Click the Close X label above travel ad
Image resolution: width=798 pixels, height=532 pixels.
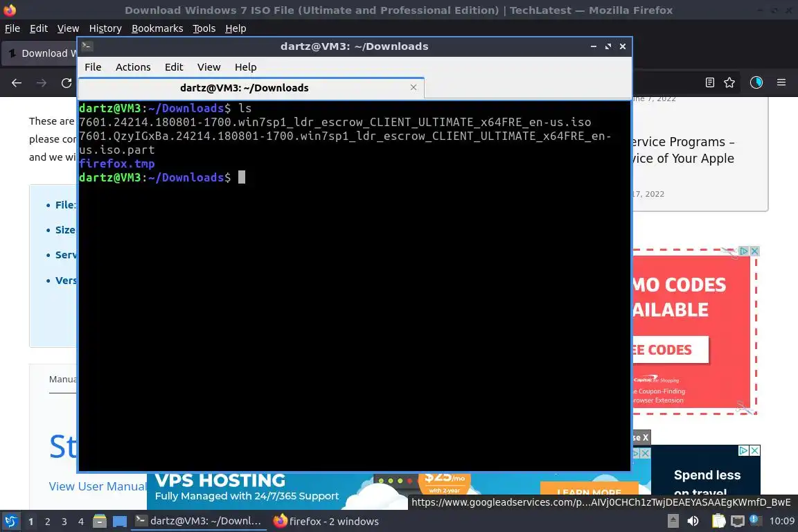pyautogui.click(x=641, y=437)
